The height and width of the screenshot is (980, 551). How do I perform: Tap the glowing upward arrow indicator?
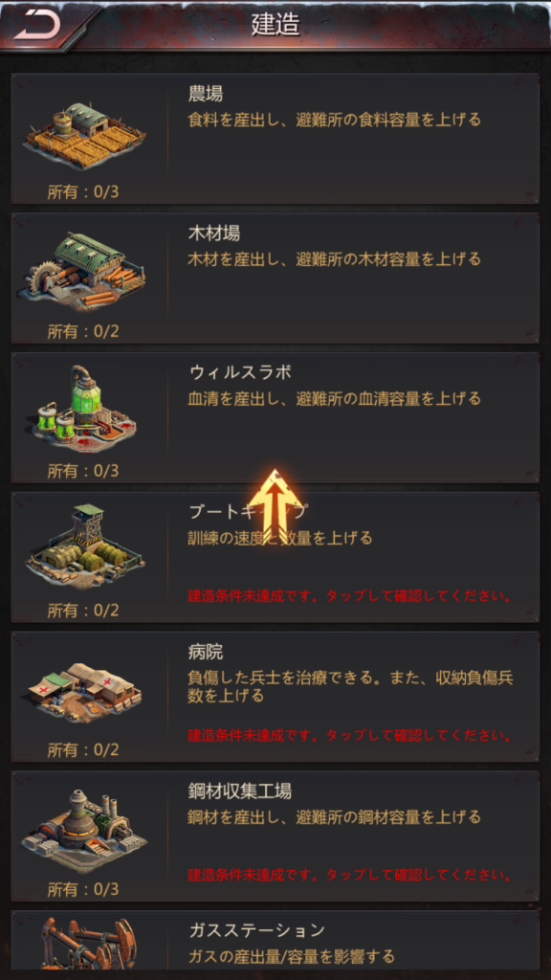(x=275, y=505)
